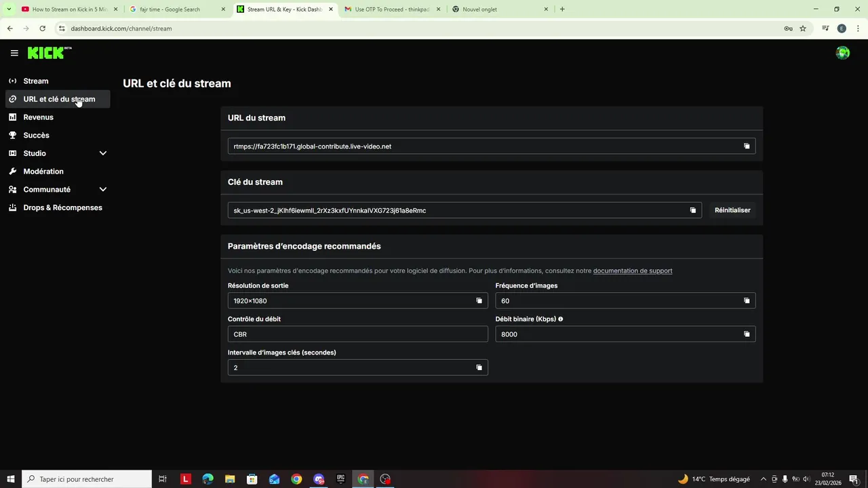Open the password manager key icon
The width and height of the screenshot is (868, 488).
[788, 28]
